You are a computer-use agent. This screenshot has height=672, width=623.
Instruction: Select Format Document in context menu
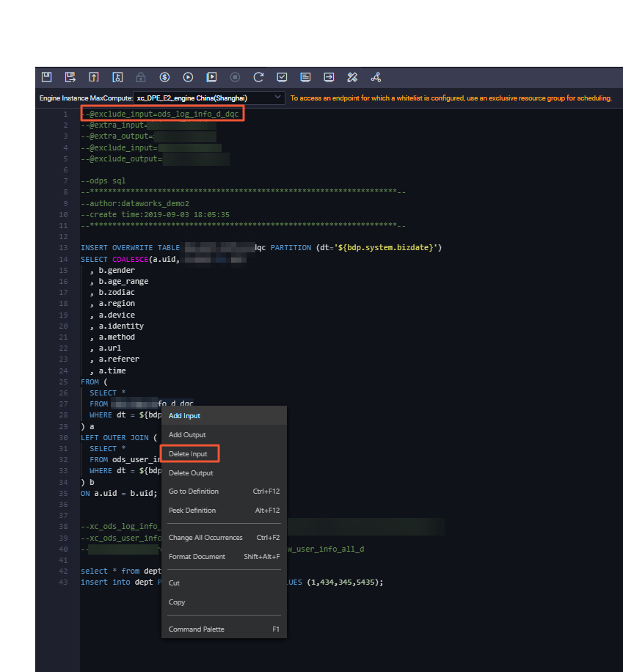pyautogui.click(x=197, y=557)
